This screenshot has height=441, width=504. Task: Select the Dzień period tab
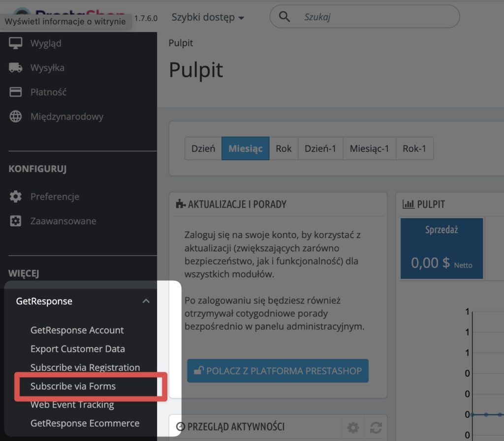tap(203, 148)
